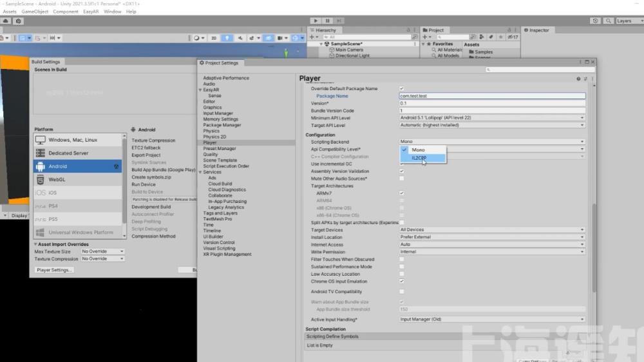Screen dimensions: 644x362
Task: Toggle Chrome OS Input Emulation checkbox
Action: click(x=402, y=281)
